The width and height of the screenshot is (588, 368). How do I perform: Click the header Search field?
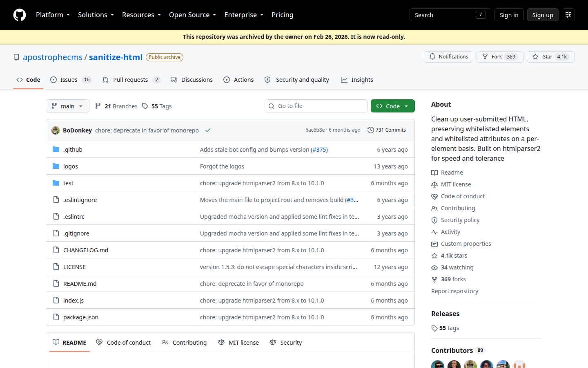[x=450, y=15]
